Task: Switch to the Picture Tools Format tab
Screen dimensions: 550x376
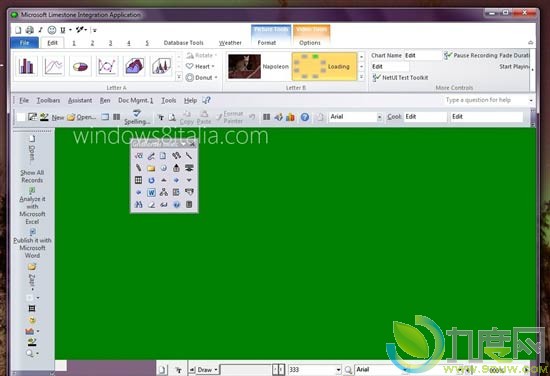Action: pyautogui.click(x=267, y=42)
